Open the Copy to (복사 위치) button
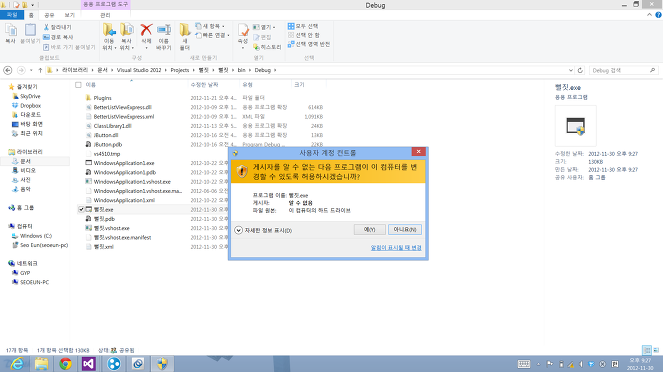This screenshot has width=663, height=372. pyautogui.click(x=126, y=36)
